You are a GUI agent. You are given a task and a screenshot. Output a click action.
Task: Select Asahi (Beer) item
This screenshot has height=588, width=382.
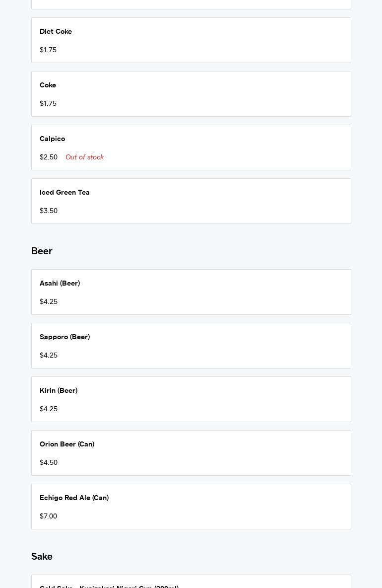[x=191, y=292]
